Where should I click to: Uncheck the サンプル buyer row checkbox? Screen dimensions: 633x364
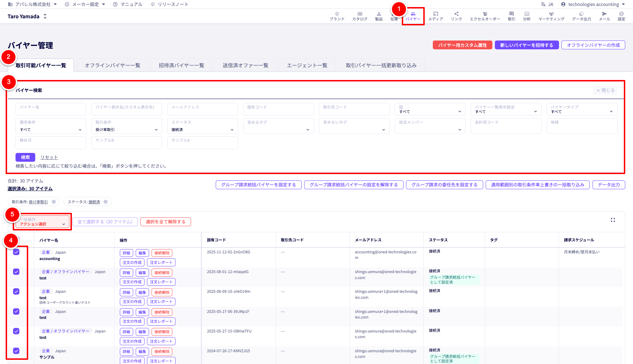tap(16, 351)
